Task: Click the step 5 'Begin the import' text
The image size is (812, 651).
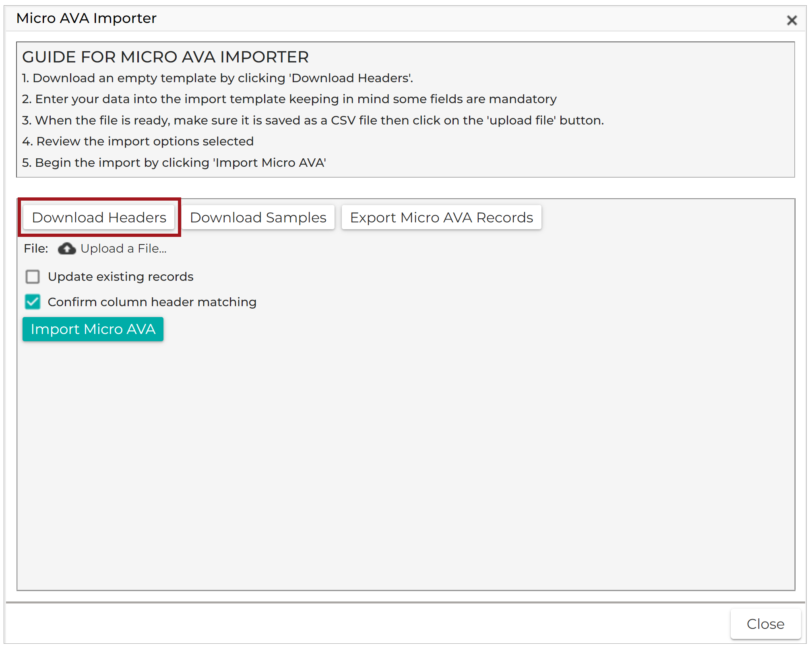Action: pyautogui.click(x=174, y=162)
